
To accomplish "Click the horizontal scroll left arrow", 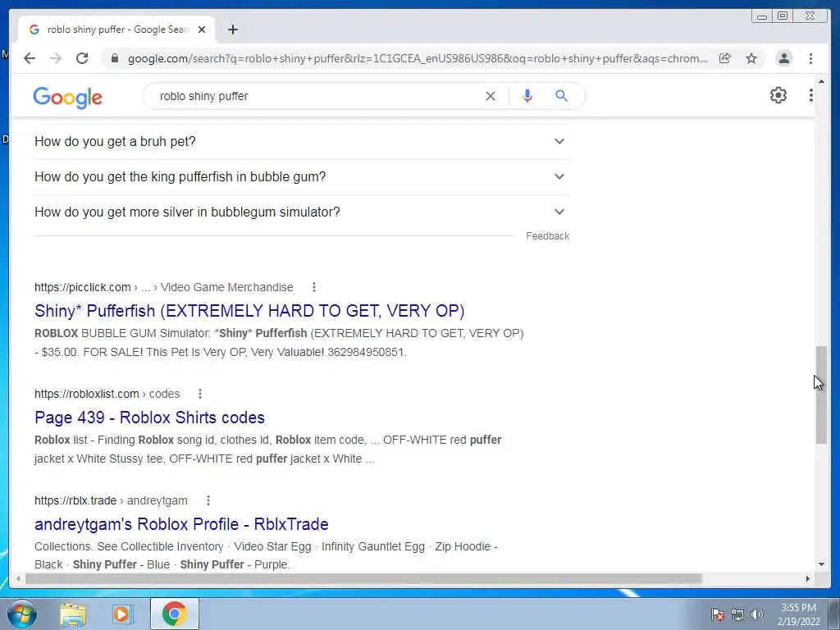I will coord(18,578).
